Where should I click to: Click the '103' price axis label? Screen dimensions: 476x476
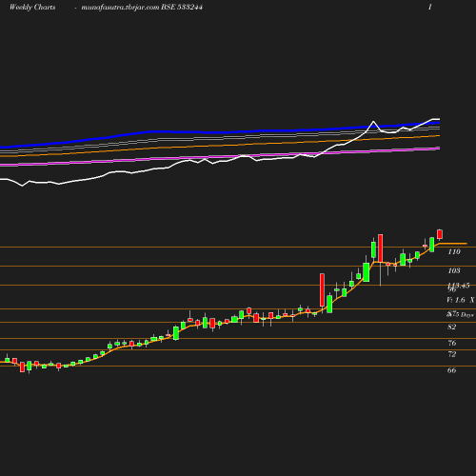454,270
